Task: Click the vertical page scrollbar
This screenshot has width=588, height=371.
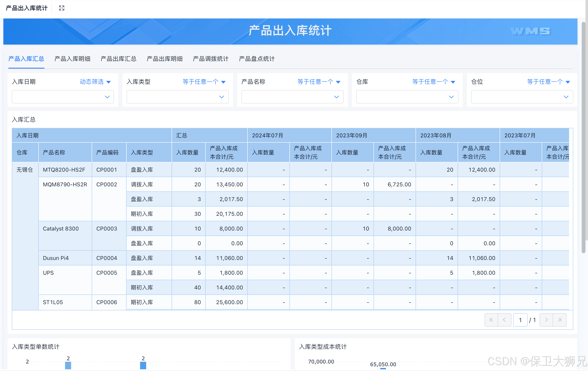Action: (584, 138)
